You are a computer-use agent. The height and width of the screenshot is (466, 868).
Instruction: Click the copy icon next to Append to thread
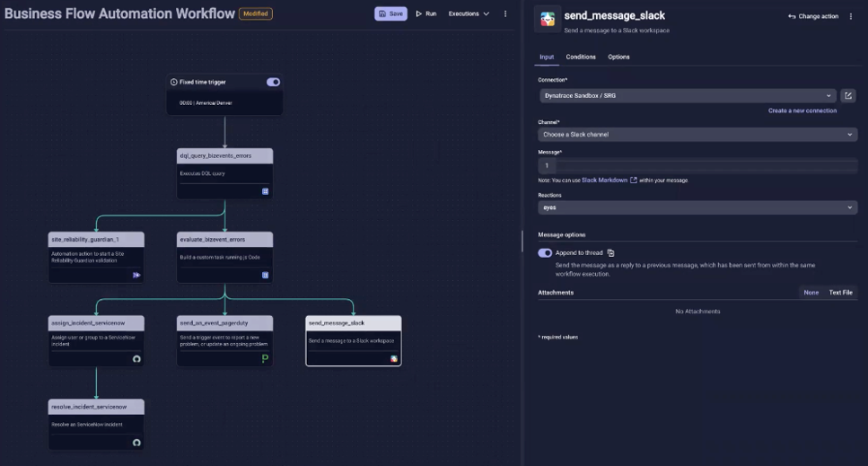click(610, 253)
